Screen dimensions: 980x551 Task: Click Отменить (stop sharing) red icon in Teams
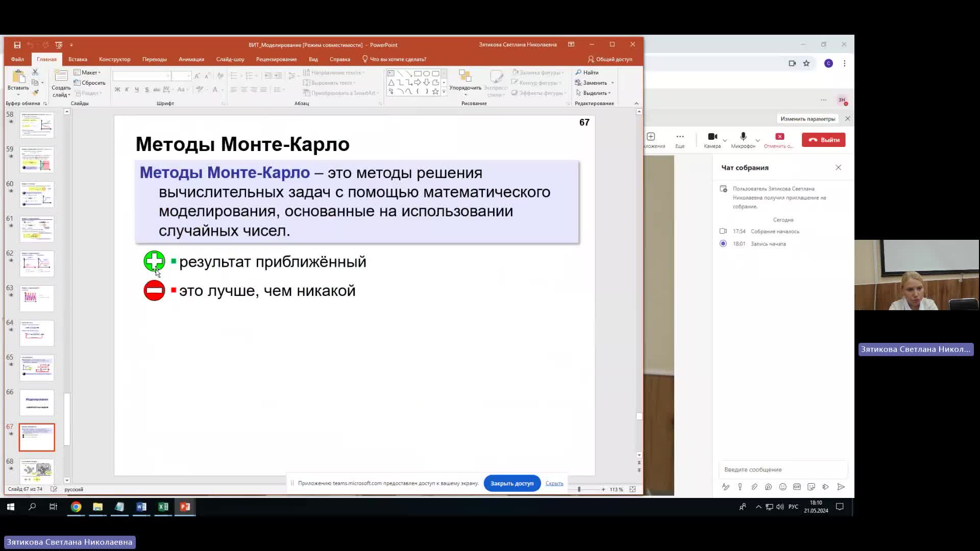(x=779, y=140)
